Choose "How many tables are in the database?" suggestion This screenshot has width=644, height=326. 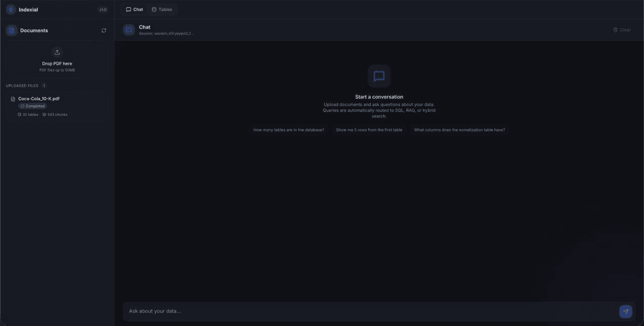288,130
